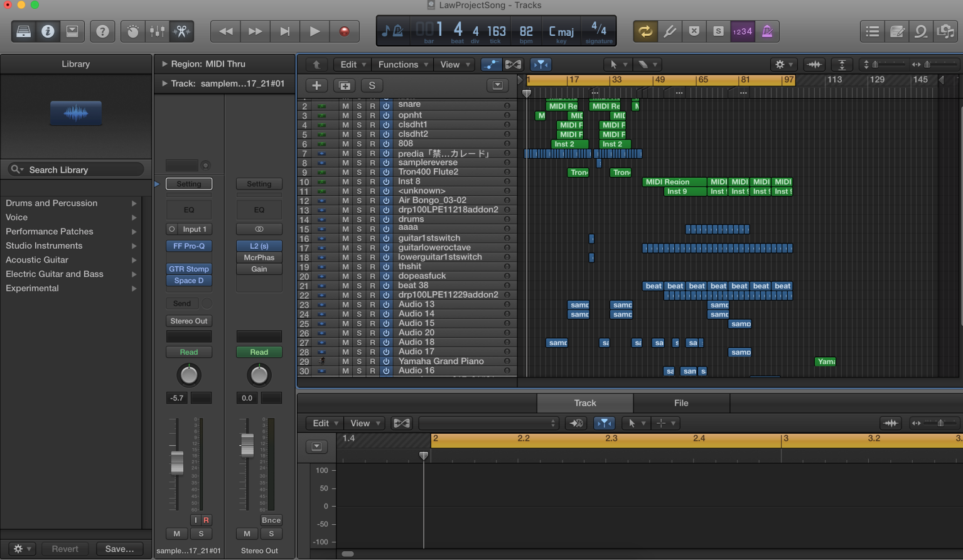Mute the snare track

(x=345, y=105)
